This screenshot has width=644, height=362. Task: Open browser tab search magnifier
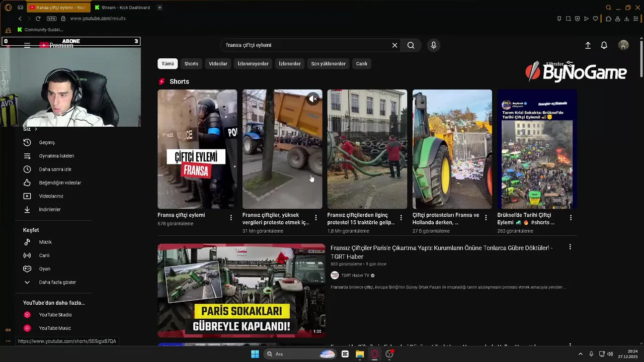pos(608,8)
